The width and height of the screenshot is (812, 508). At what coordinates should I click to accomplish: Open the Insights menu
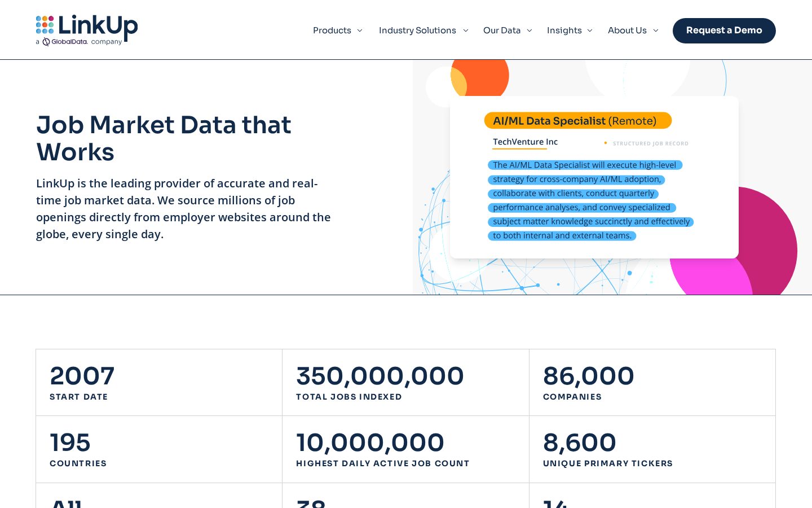point(564,30)
